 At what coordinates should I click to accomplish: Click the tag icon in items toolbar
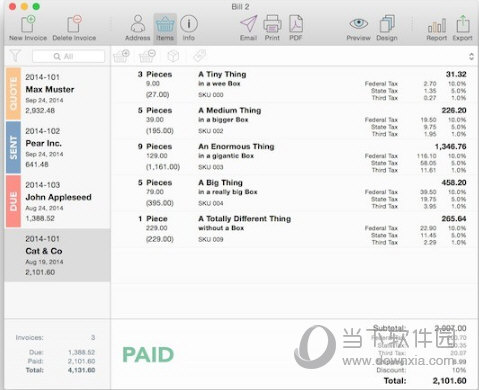tap(199, 56)
